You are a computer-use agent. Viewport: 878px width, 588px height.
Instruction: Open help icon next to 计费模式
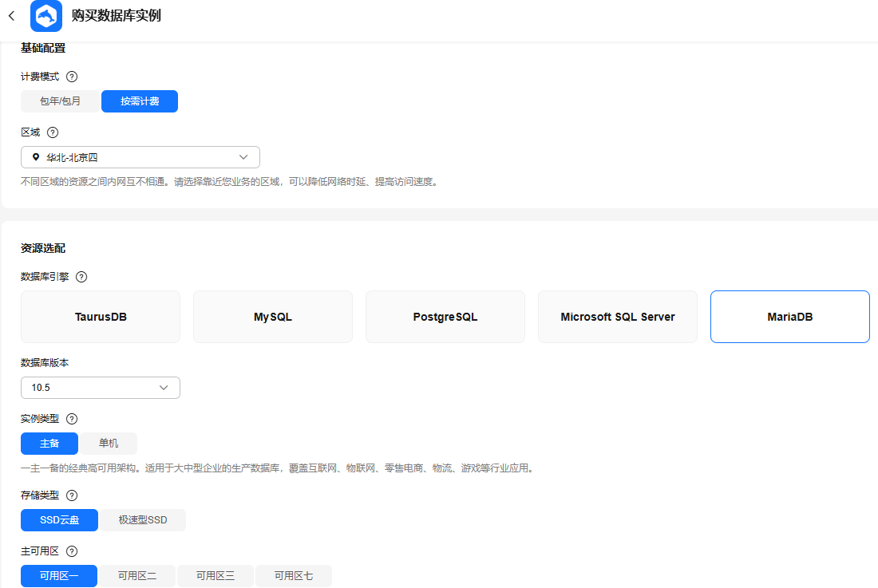click(72, 77)
